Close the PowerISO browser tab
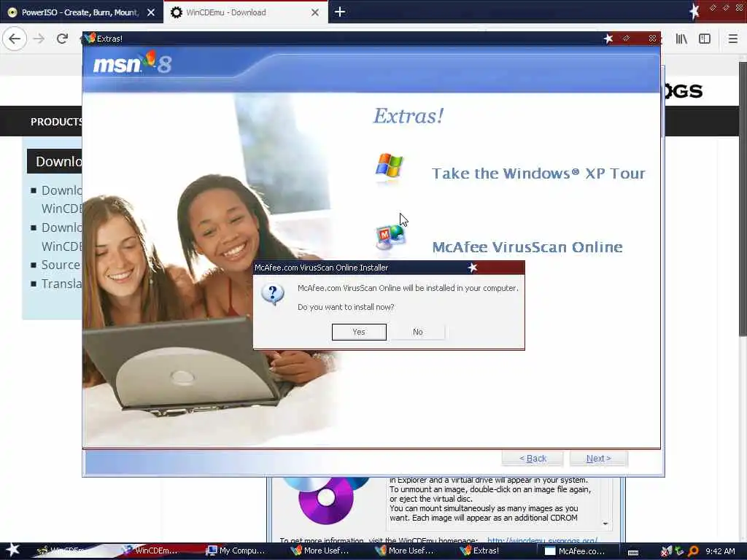Viewport: 747px width, 560px height. (151, 12)
